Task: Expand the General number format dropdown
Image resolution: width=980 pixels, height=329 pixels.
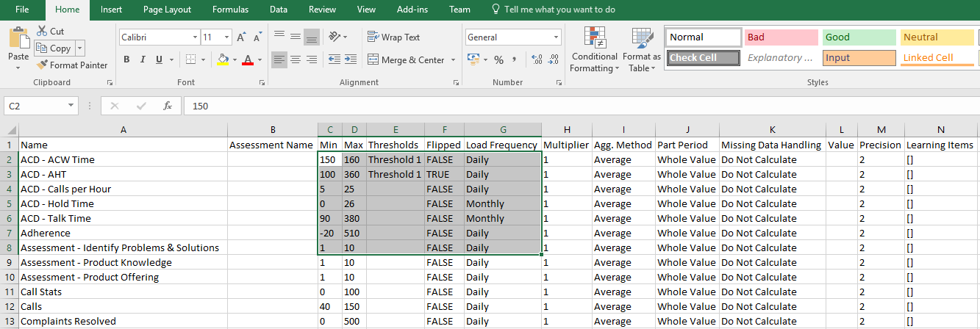Action: tap(556, 37)
